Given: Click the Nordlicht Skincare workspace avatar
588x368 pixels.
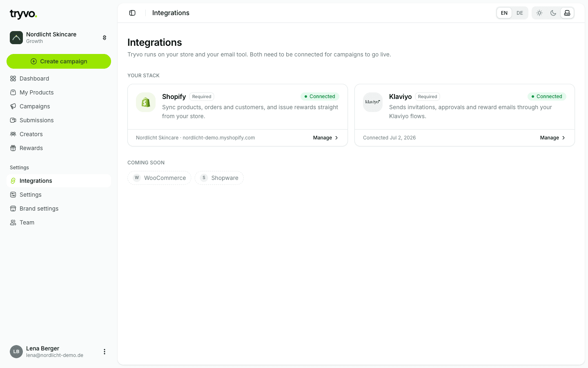Looking at the screenshot, I should point(16,38).
